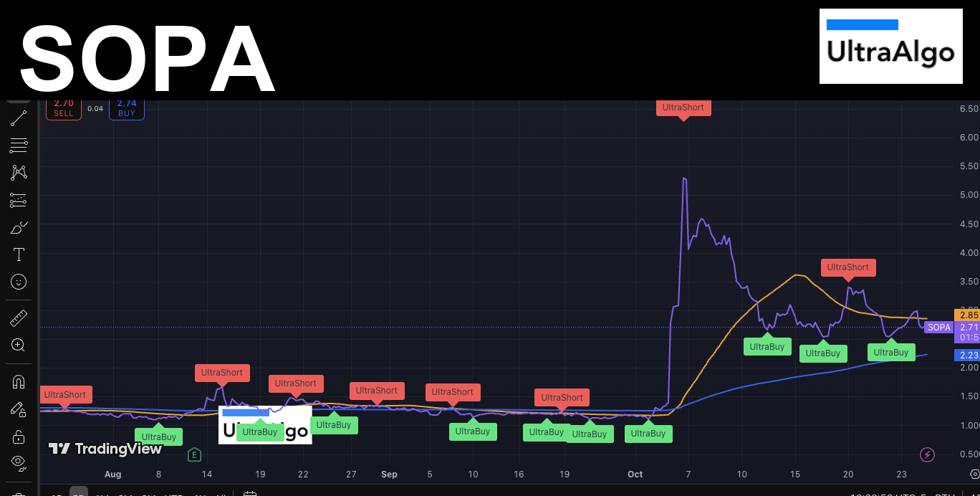The height and width of the screenshot is (496, 980).
Task: Click the Oct label on time axis
Action: 635,474
